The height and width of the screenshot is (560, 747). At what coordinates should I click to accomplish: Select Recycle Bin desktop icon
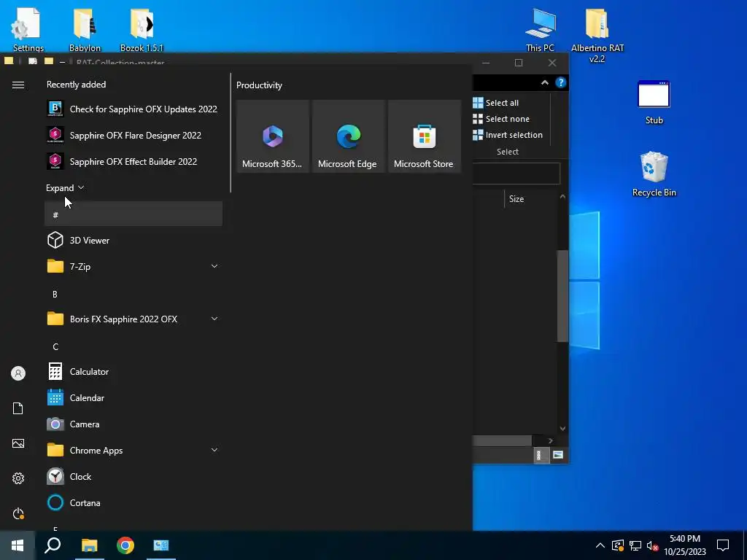click(654, 174)
